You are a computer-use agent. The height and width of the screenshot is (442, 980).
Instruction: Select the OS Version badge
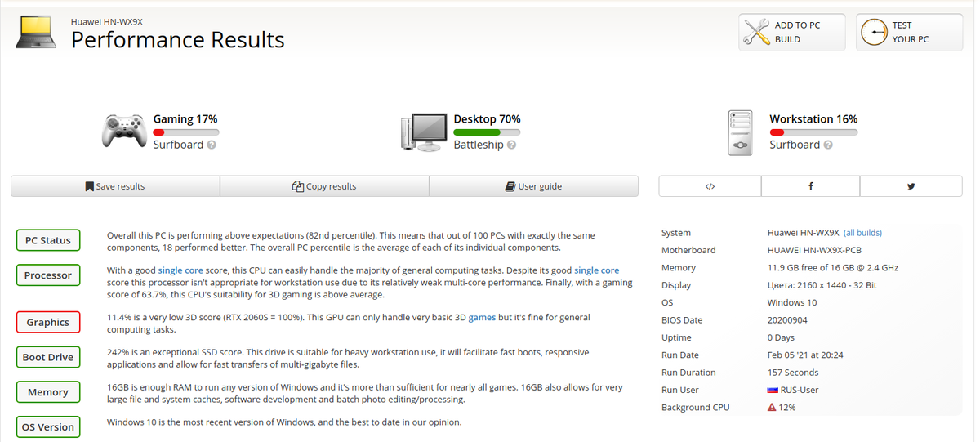(48, 427)
